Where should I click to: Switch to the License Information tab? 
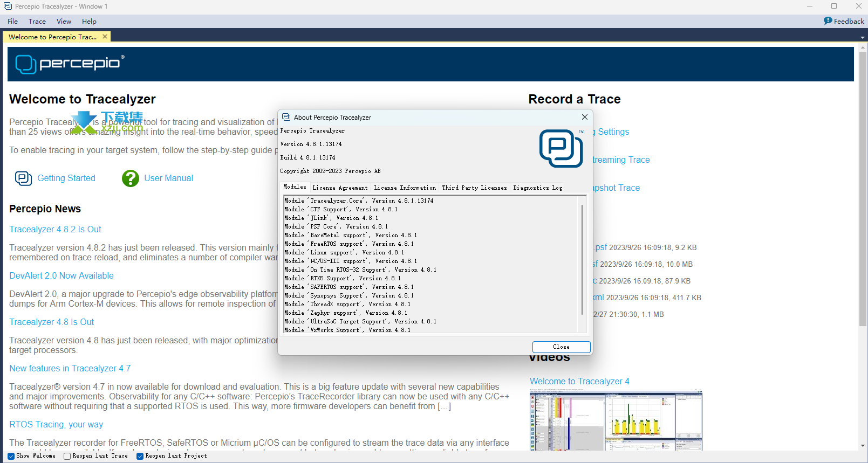coord(405,188)
